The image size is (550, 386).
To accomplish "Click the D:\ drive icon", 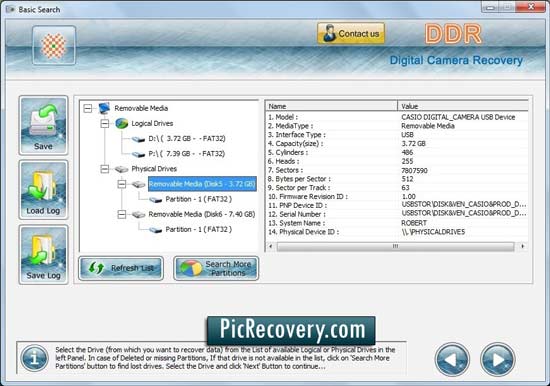I will (x=138, y=139).
